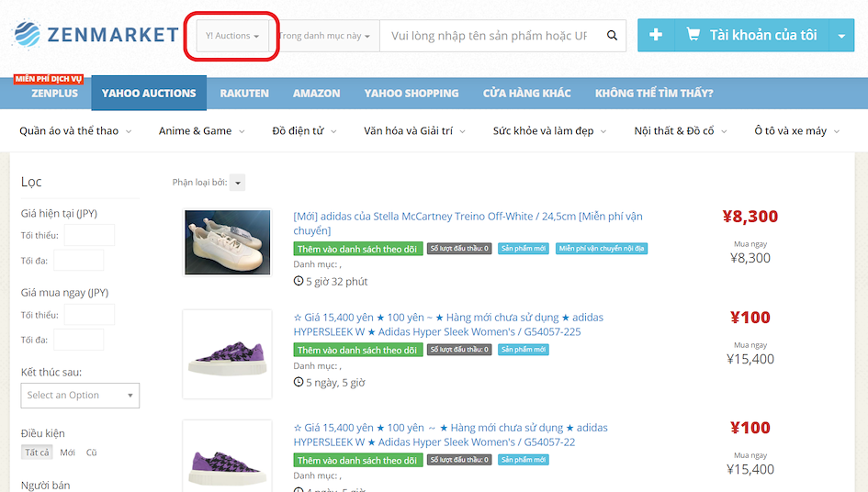Expand 'Sức khỏe và làm đẹp' category
868x492 pixels.
point(549,130)
